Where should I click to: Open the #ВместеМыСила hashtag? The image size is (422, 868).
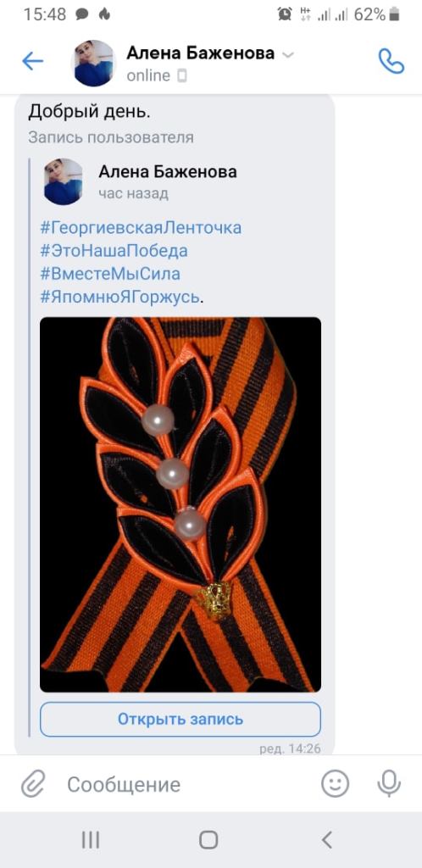click(x=110, y=274)
